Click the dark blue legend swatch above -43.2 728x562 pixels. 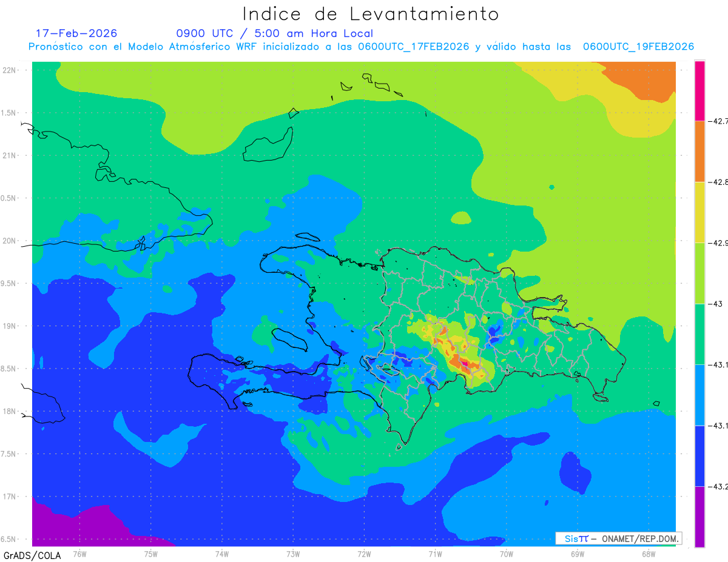coord(699,456)
